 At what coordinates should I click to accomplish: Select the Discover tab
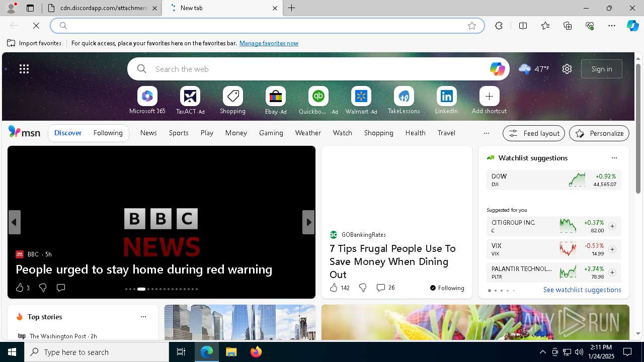pyautogui.click(x=68, y=133)
